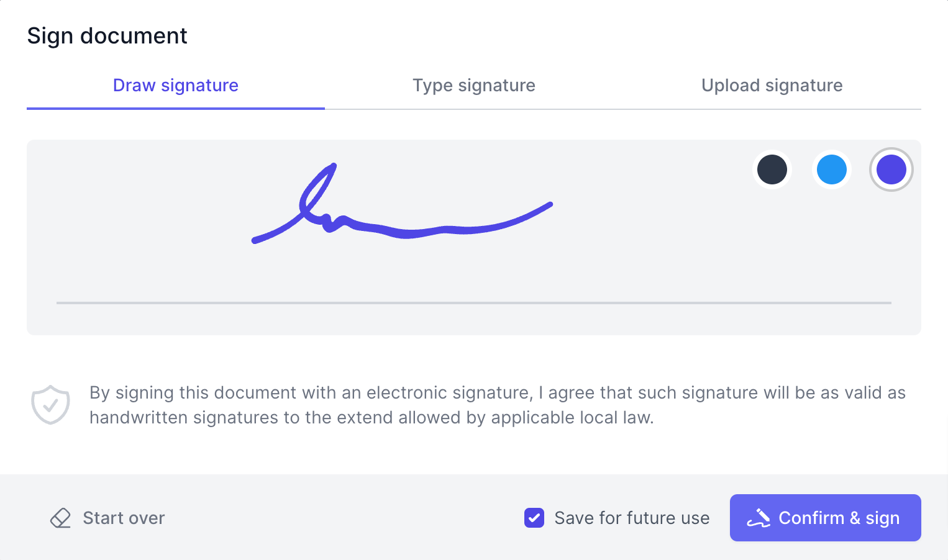This screenshot has height=560, width=948.
Task: Switch to the Type signature tab
Action: coord(474,85)
